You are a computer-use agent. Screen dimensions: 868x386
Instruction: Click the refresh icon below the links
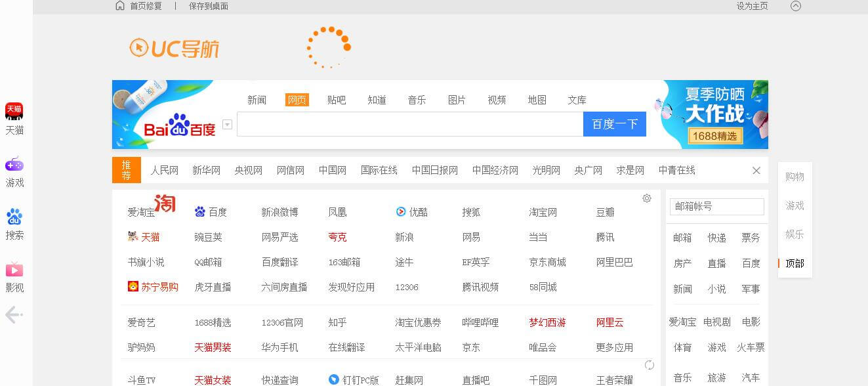coord(649,364)
